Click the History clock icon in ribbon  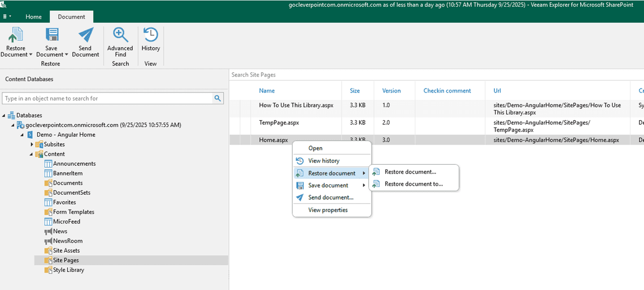tap(151, 35)
